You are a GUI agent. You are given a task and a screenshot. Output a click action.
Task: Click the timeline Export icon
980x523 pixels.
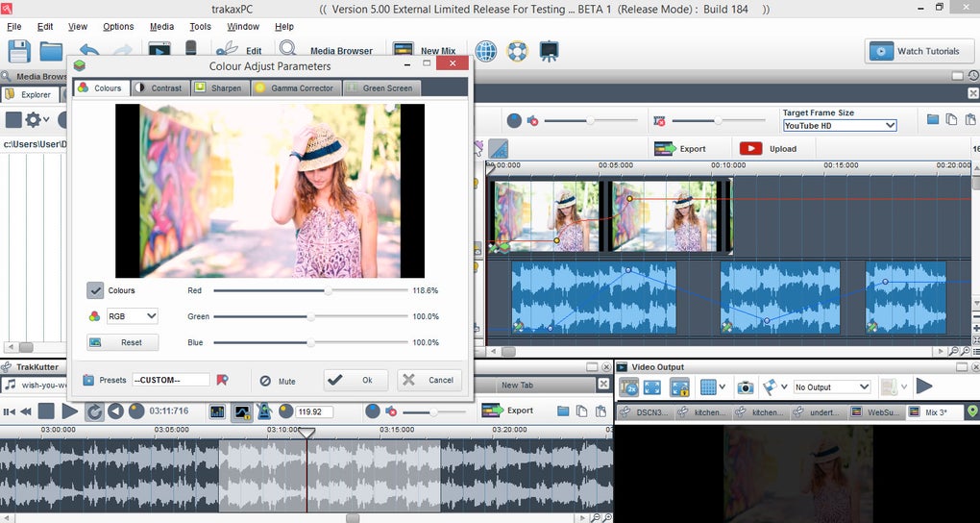665,148
